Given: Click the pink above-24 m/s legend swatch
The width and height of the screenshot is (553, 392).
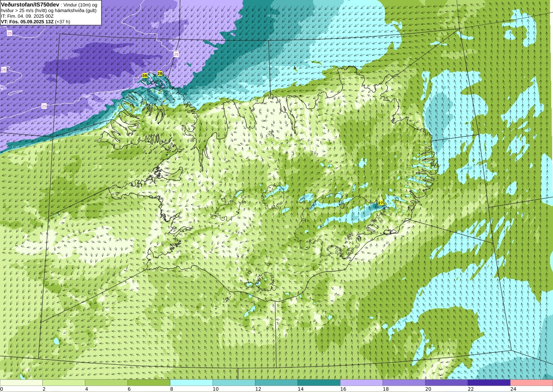Looking at the screenshot, I should coord(532,383).
